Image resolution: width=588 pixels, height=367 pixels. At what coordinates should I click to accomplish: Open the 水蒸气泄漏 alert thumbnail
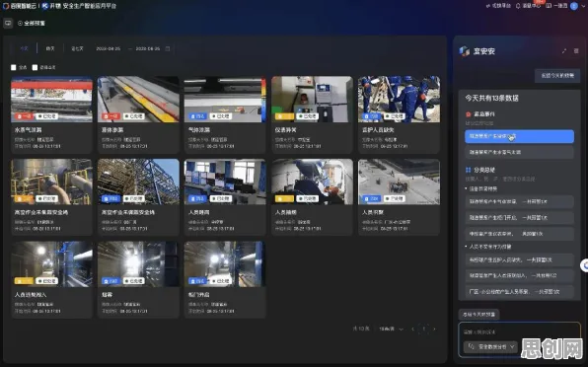(51, 100)
